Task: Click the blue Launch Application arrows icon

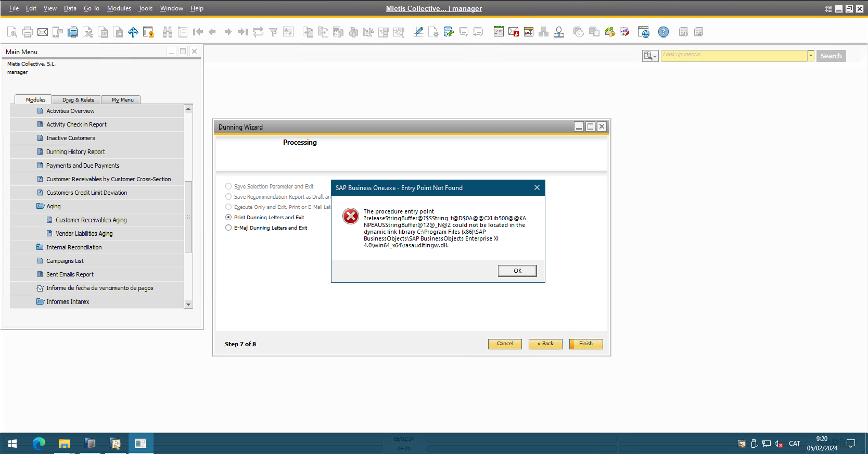Action: 133,32
